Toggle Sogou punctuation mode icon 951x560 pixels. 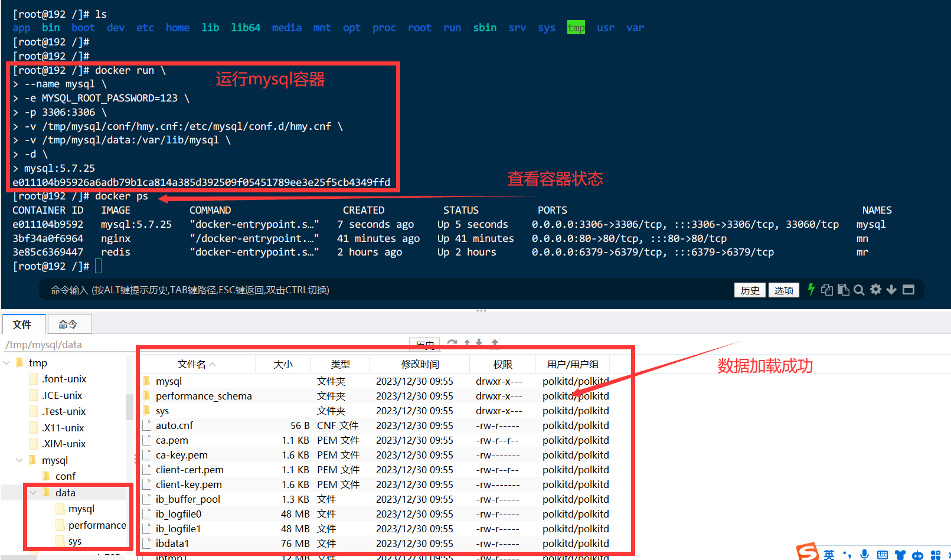click(x=847, y=555)
